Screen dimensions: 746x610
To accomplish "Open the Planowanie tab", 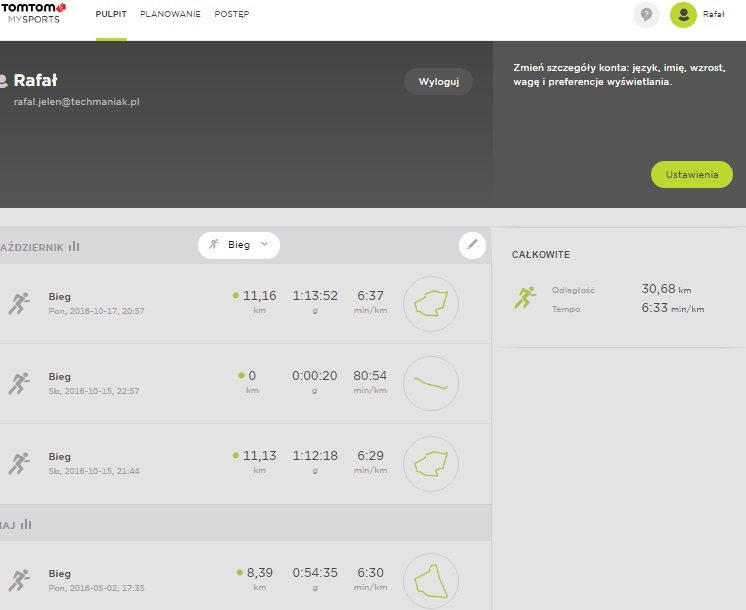I will coord(170,15).
